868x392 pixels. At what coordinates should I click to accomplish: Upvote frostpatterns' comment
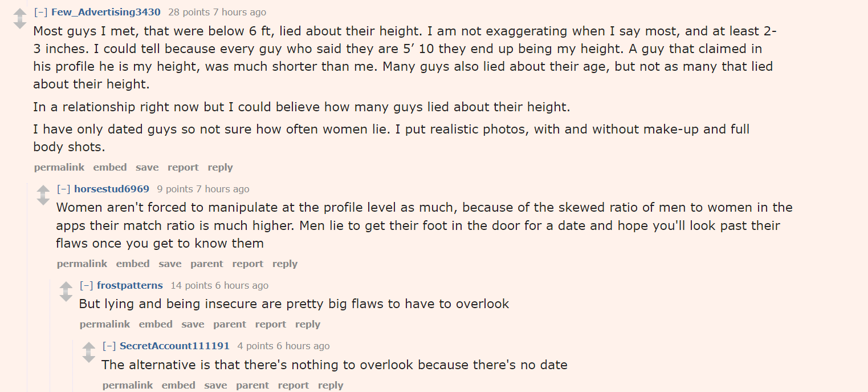tap(66, 286)
